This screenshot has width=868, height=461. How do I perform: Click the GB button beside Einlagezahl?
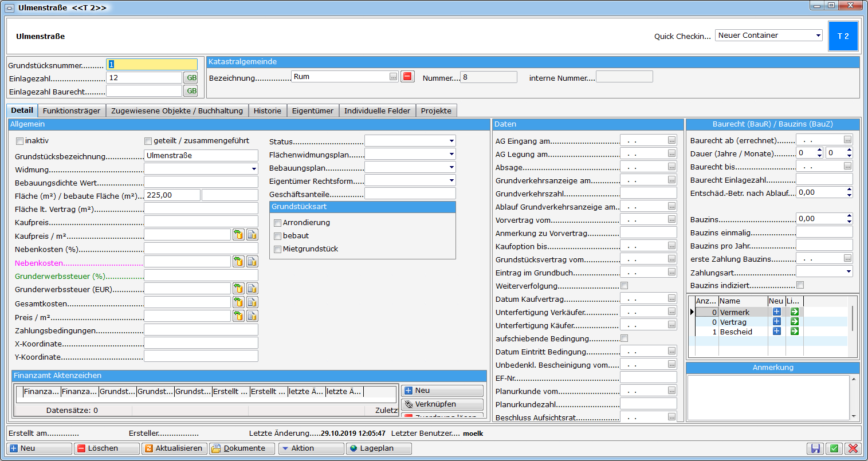191,78
